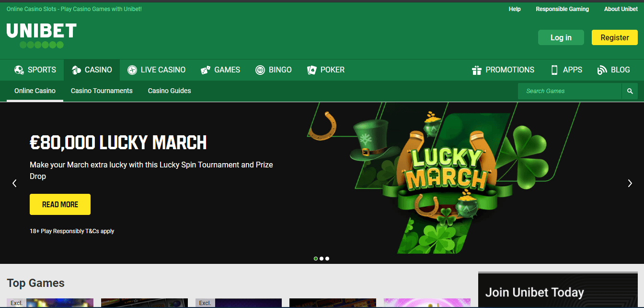Open the Promotions page
This screenshot has width=644, height=308.
(503, 70)
